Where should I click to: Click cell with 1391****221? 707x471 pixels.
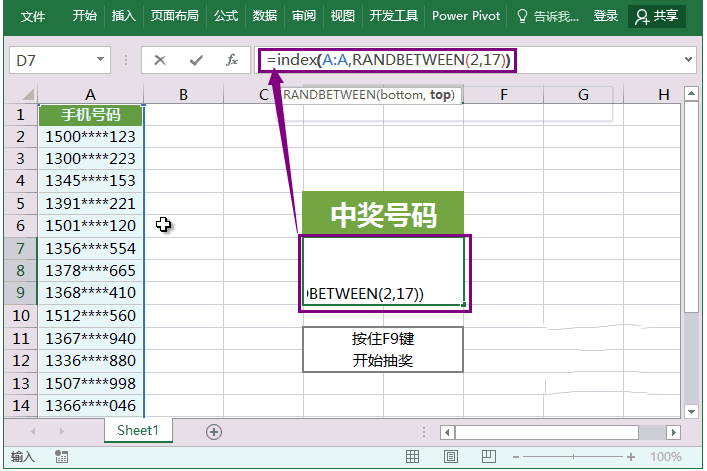[x=90, y=203]
